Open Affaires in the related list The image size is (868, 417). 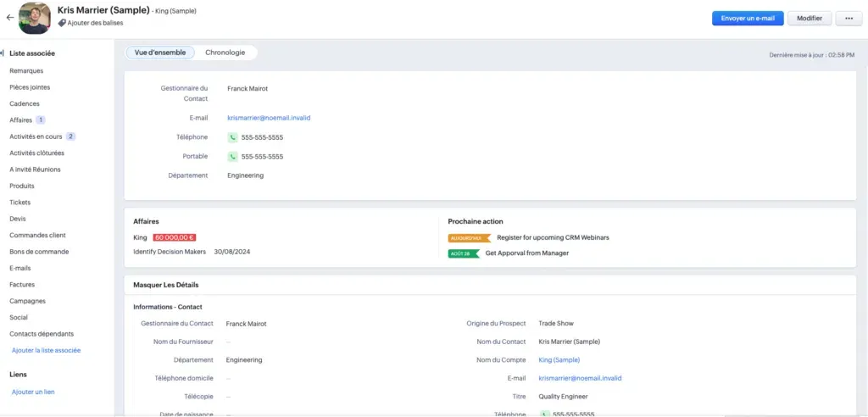click(20, 120)
